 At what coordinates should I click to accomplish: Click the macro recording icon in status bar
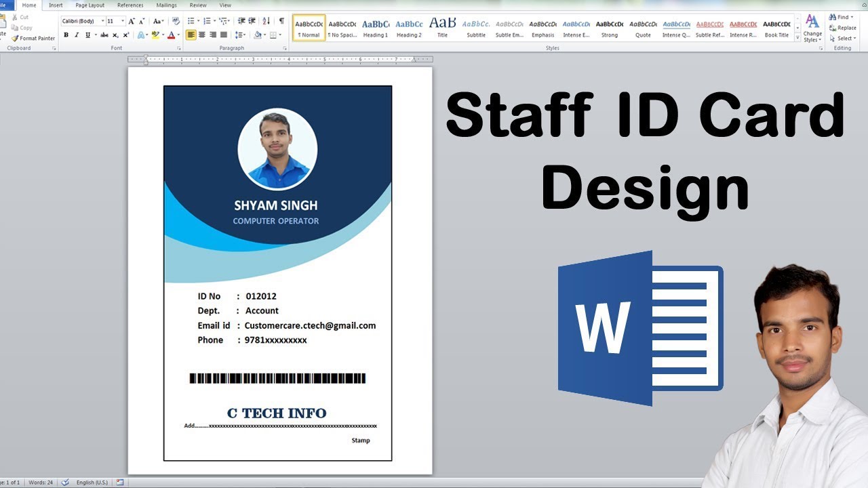120,483
